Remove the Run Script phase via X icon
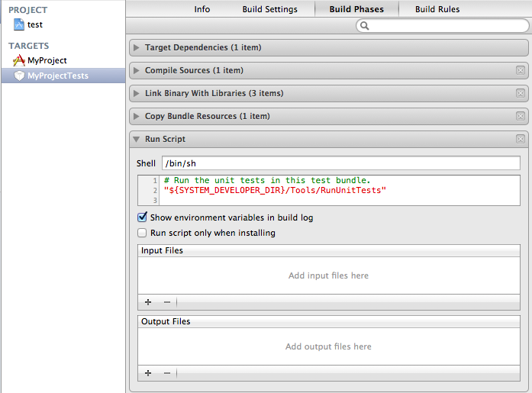Viewport: 532px width, 393px height. pos(521,139)
